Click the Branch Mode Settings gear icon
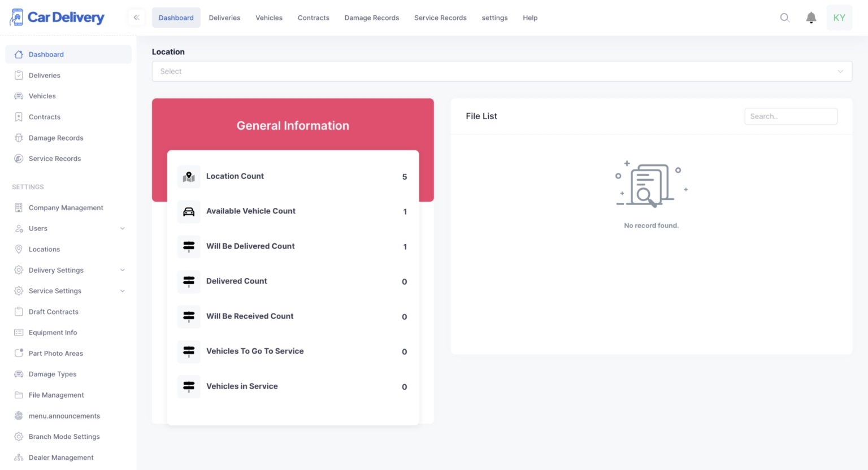The image size is (868, 470). [x=19, y=437]
